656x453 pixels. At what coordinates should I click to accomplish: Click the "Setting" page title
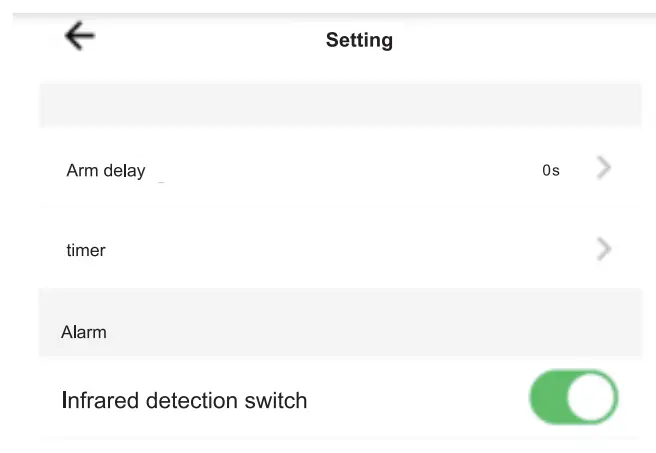pos(359,41)
